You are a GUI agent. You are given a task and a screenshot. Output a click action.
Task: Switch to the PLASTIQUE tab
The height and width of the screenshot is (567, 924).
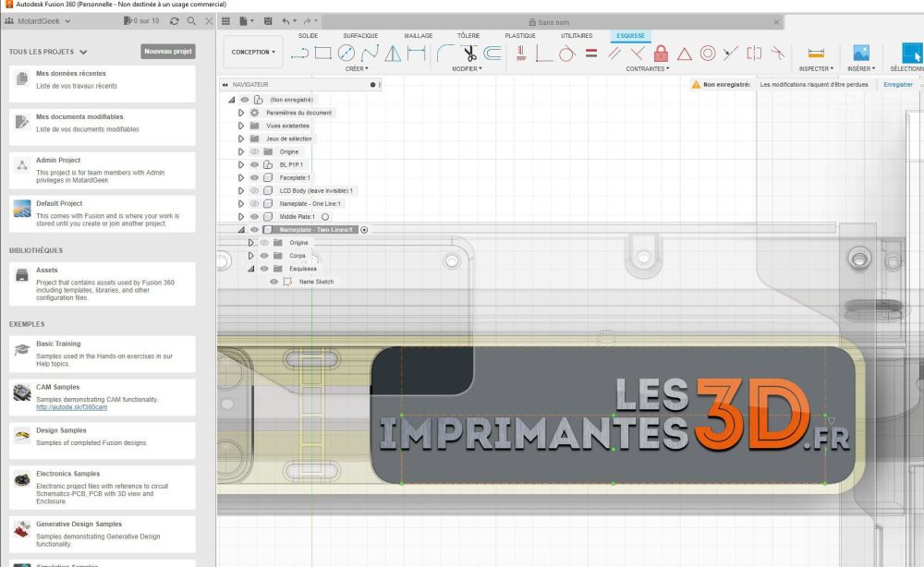519,36
